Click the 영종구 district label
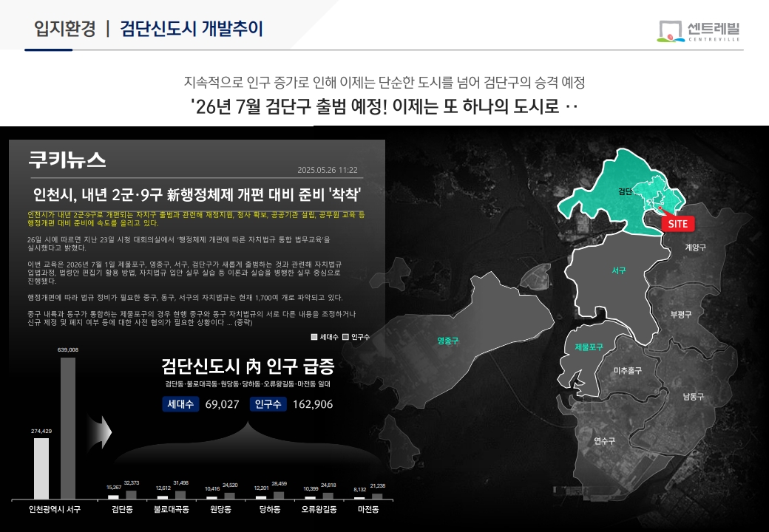769x532 pixels. [448, 341]
